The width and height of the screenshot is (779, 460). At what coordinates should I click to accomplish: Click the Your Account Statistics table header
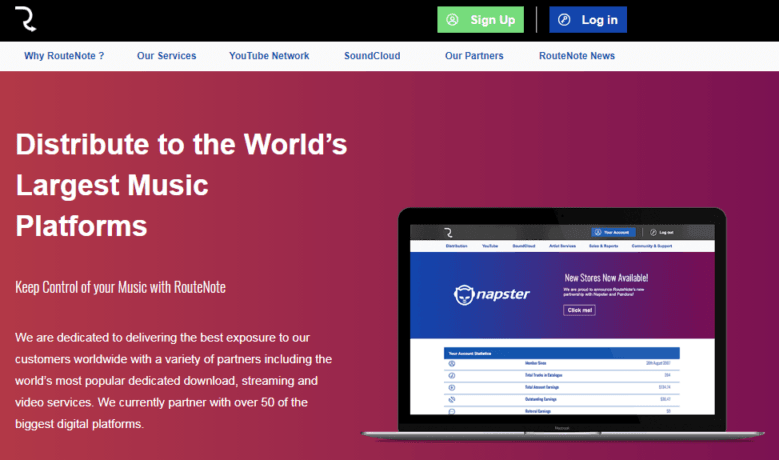[x=561, y=353]
